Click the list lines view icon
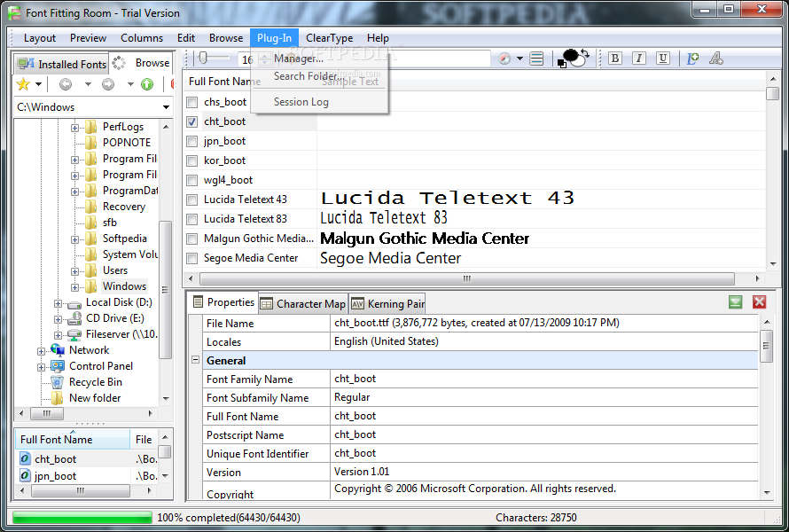This screenshot has width=789, height=532. point(537,59)
